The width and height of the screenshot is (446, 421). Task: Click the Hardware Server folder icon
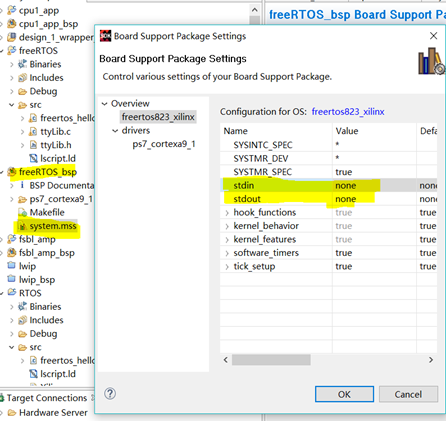tap(12, 413)
